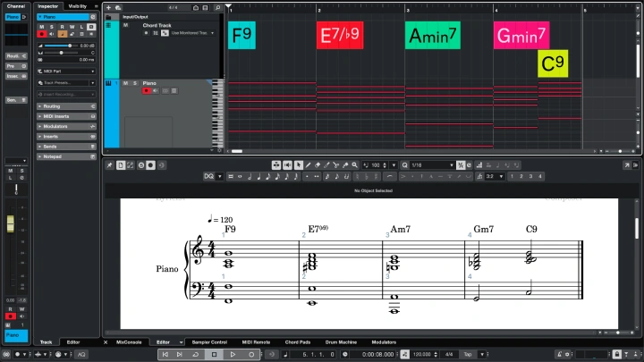
Task: Click the pin icon in score editor toolbar
Action: (109, 165)
